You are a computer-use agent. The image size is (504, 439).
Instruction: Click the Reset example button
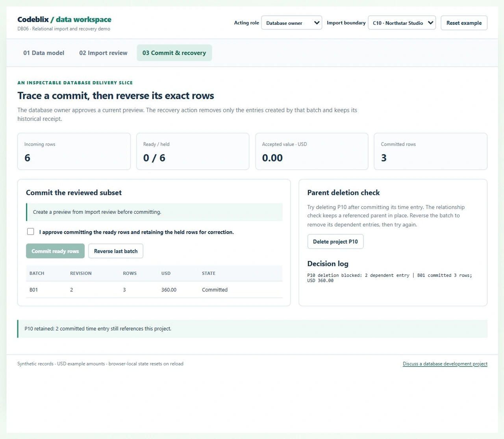[464, 23]
